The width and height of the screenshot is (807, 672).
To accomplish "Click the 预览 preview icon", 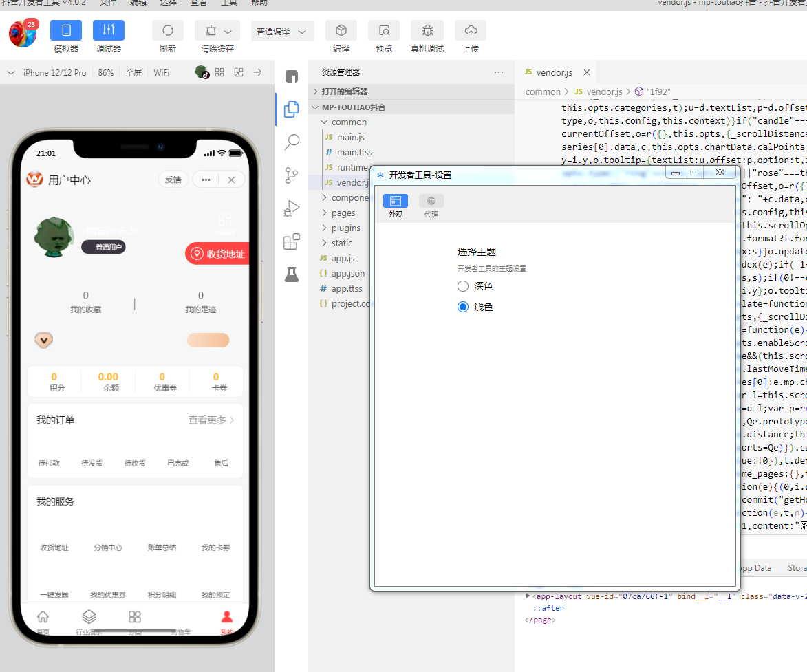I will (x=384, y=30).
